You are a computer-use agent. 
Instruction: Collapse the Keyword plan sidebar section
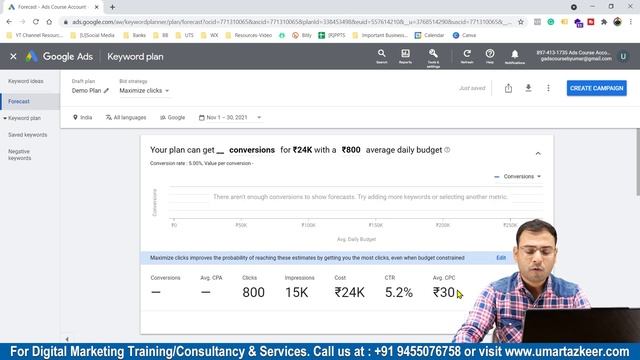tap(5, 118)
